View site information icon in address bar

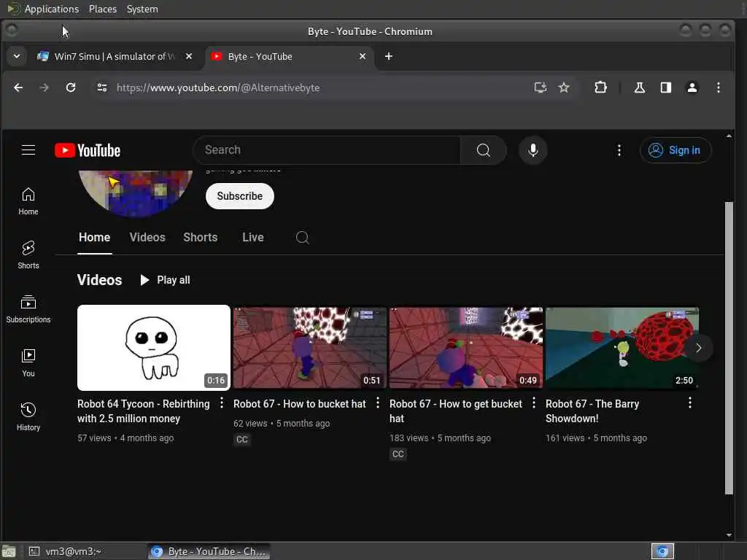[x=101, y=87]
